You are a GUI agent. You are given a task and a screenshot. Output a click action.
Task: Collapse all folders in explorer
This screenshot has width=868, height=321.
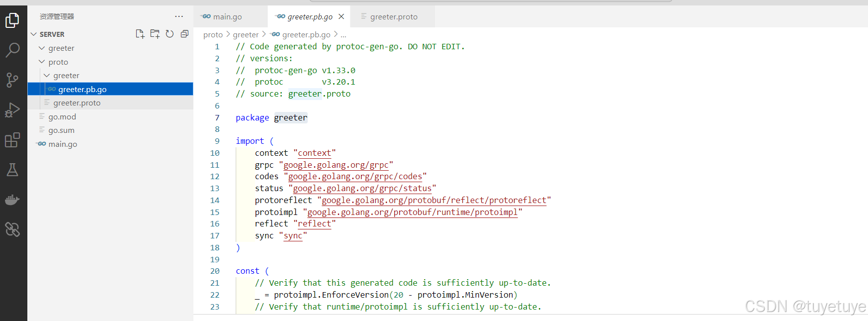184,34
